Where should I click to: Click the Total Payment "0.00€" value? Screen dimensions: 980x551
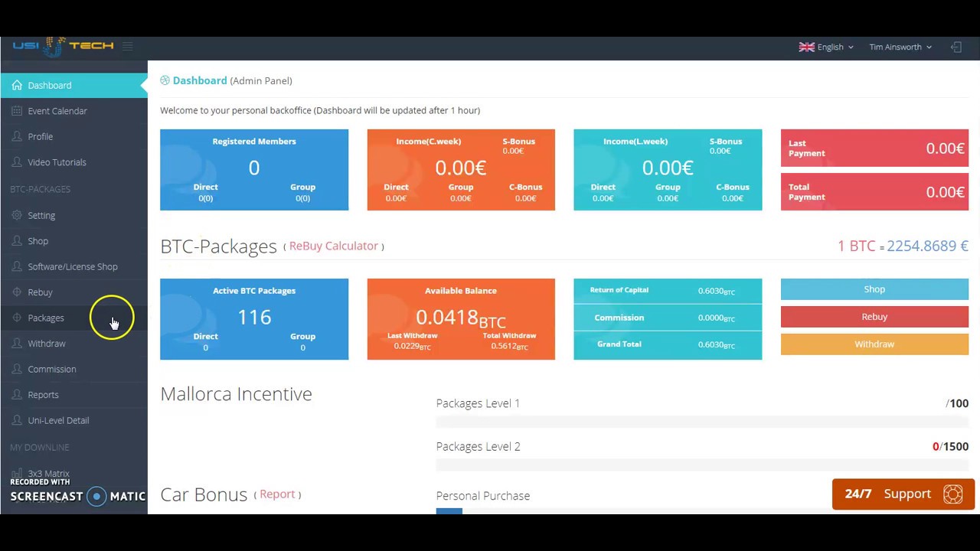(x=945, y=192)
